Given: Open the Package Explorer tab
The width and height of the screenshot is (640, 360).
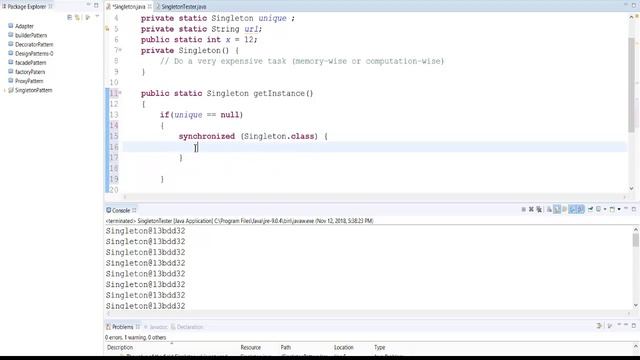Looking at the screenshot, I should pyautogui.click(x=27, y=6).
